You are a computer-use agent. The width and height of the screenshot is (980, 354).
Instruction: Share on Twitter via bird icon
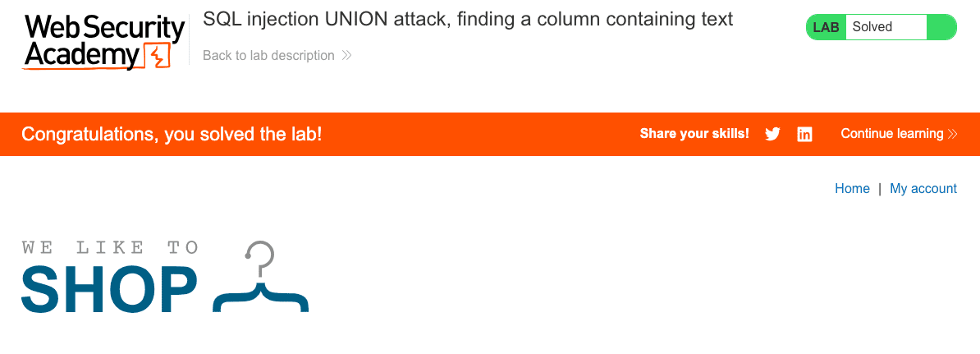click(772, 134)
